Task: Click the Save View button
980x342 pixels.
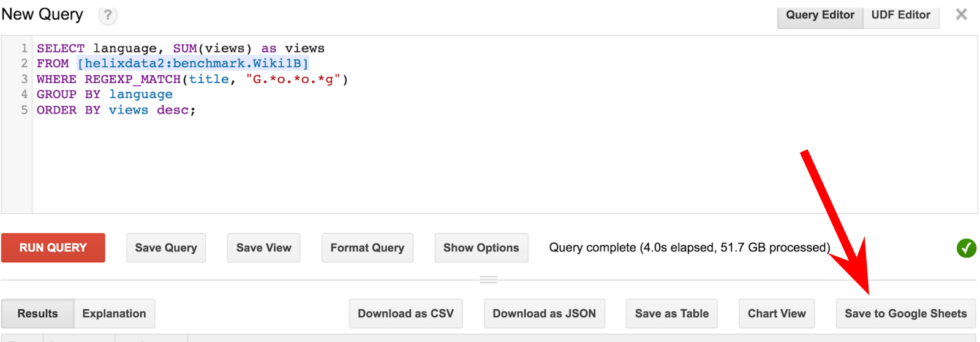Action: coord(263,248)
